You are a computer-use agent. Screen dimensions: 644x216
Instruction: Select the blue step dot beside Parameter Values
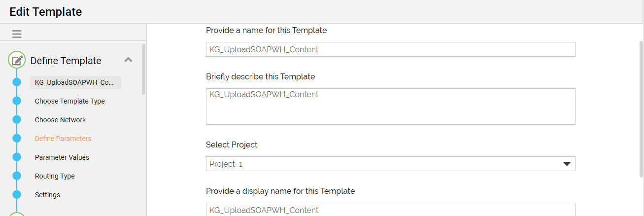(x=17, y=157)
